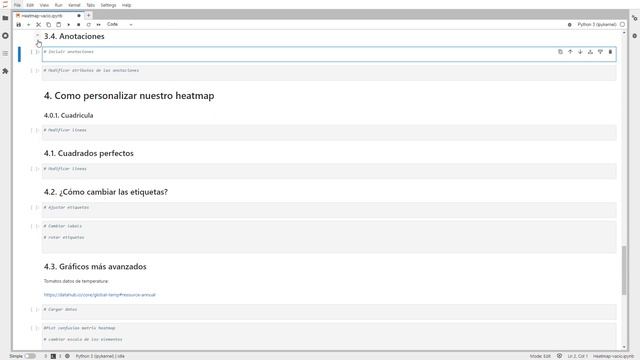Select the heading '4.2. ¿Cómo cambiar las etiquetas?'
Screen dimensions: 640x360
pyautogui.click(x=106, y=192)
